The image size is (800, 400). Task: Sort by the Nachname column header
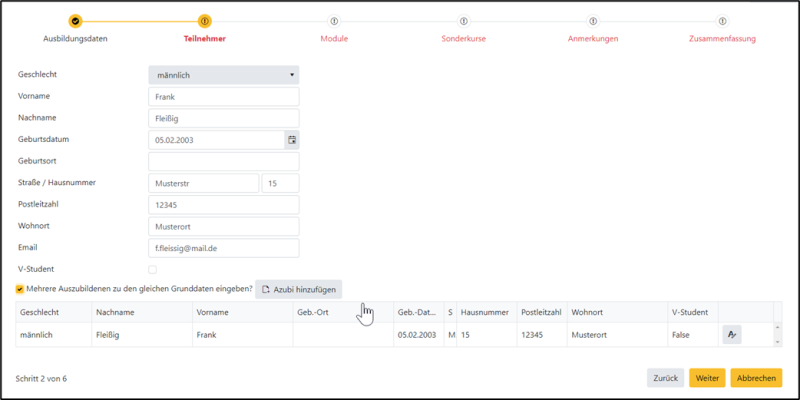pyautogui.click(x=116, y=312)
